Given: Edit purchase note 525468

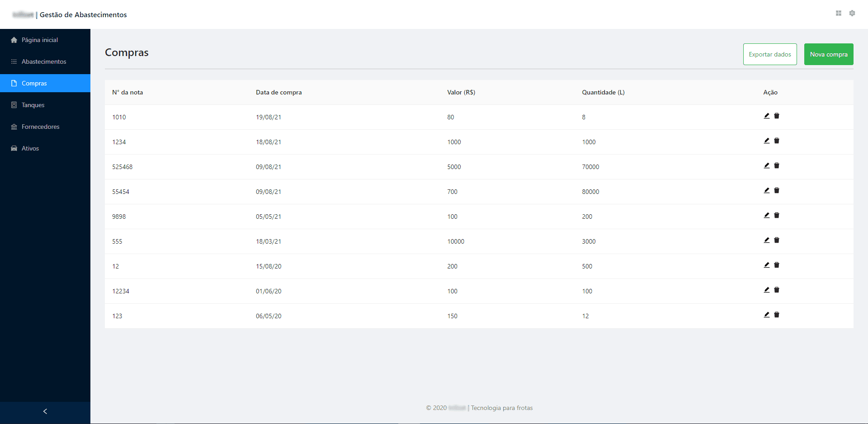Looking at the screenshot, I should point(767,165).
